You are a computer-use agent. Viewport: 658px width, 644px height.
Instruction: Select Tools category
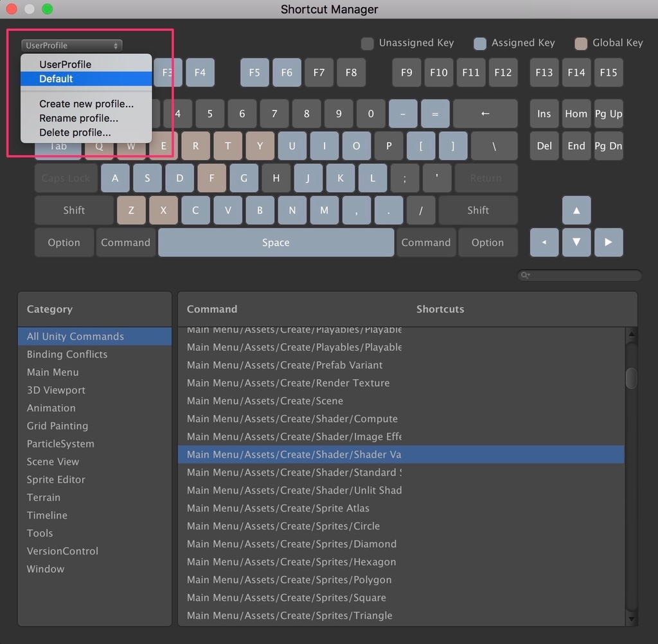pyautogui.click(x=95, y=533)
